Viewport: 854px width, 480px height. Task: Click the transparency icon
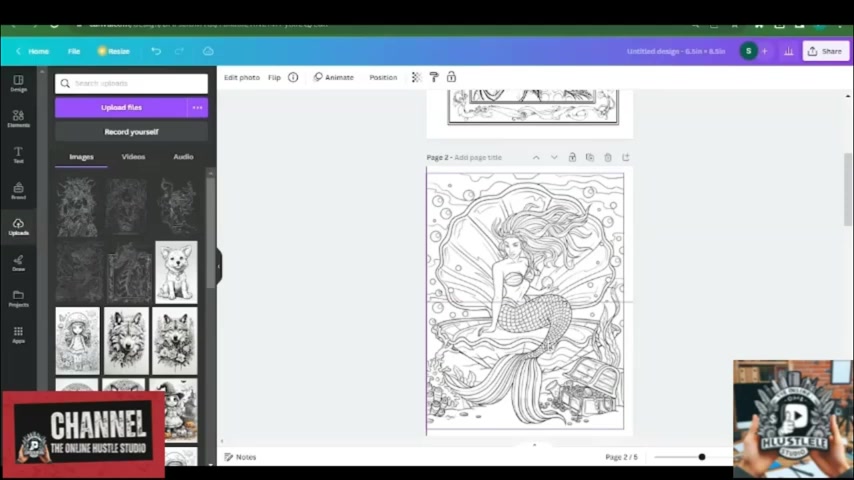(417, 77)
